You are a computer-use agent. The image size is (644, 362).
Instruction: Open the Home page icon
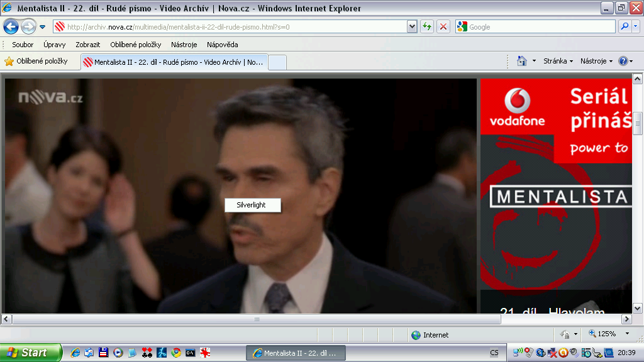coord(521,61)
